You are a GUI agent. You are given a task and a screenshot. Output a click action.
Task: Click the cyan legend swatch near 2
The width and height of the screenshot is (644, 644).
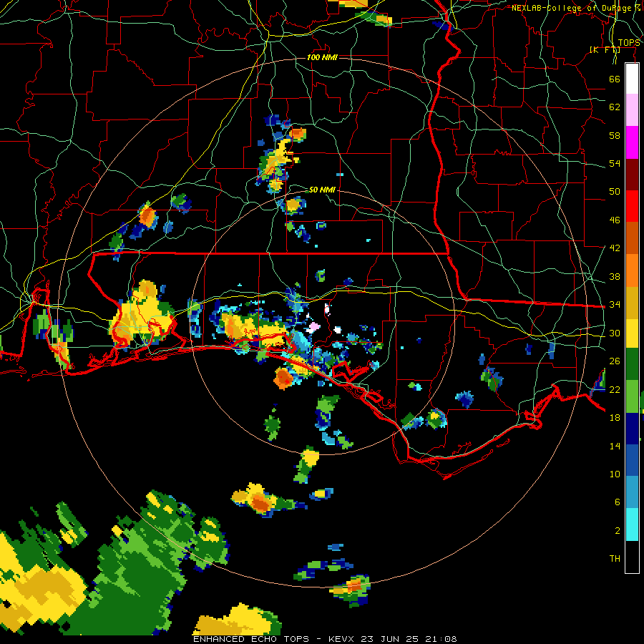[632, 524]
